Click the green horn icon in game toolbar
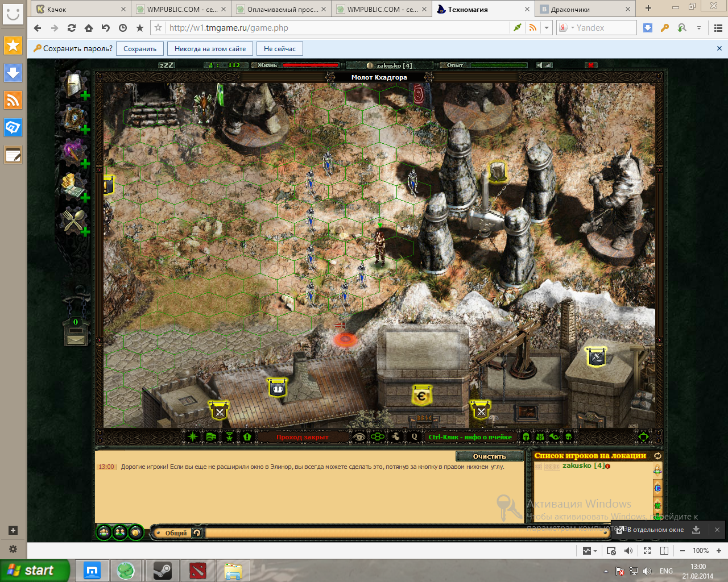The image size is (728, 582). (x=554, y=436)
